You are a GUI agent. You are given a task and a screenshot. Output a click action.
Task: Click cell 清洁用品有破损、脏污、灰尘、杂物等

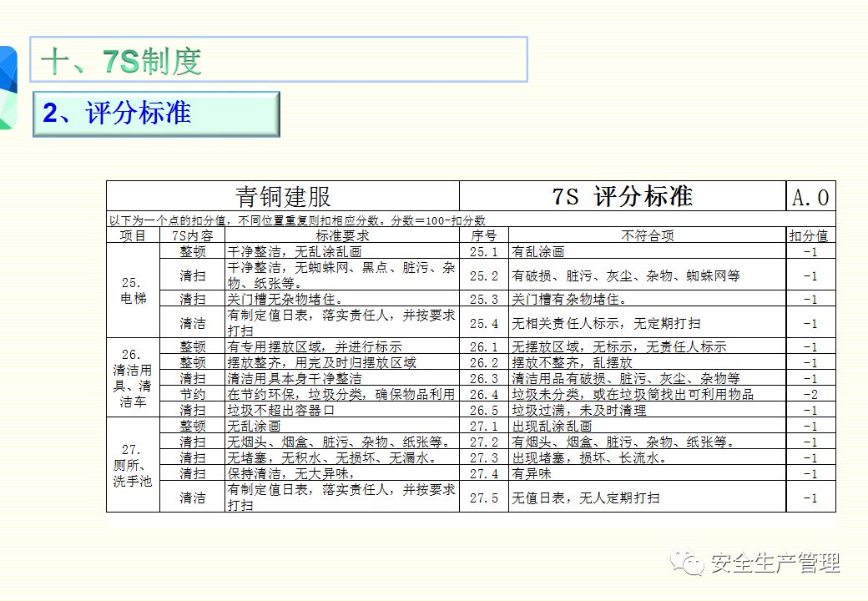pyautogui.click(x=647, y=378)
